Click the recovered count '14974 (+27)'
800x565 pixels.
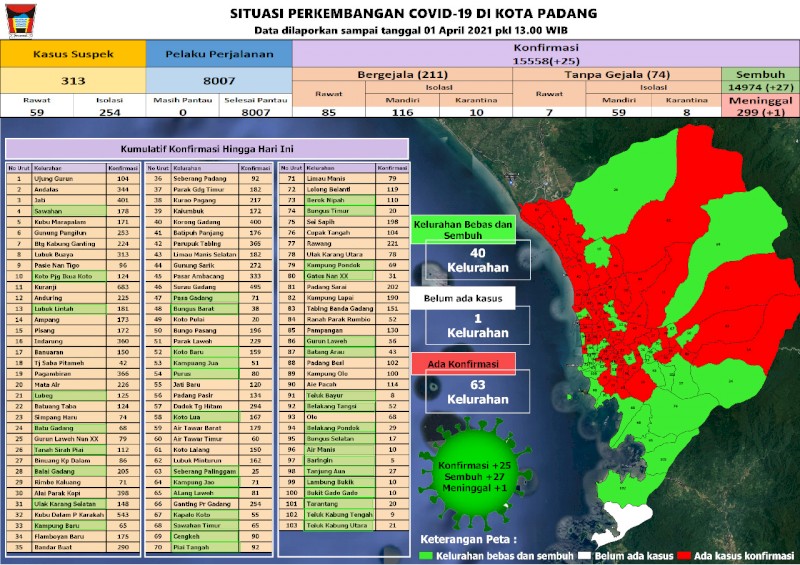click(x=760, y=87)
